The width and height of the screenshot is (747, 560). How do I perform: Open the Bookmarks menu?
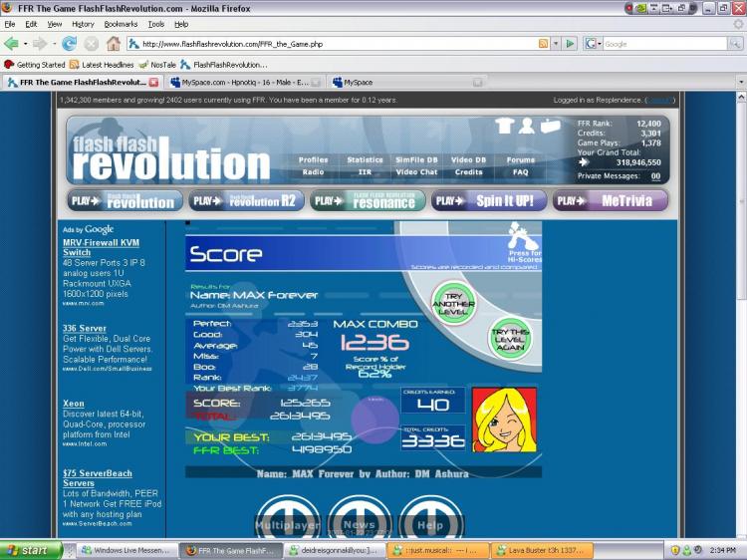(x=122, y=24)
